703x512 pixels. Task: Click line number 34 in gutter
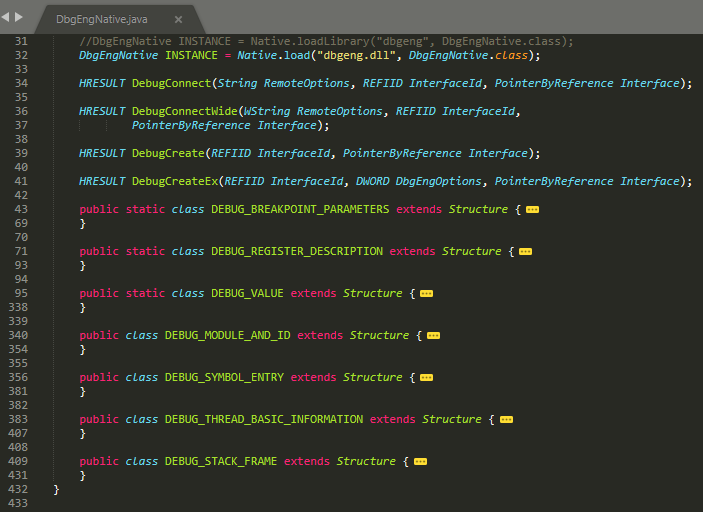coord(21,83)
